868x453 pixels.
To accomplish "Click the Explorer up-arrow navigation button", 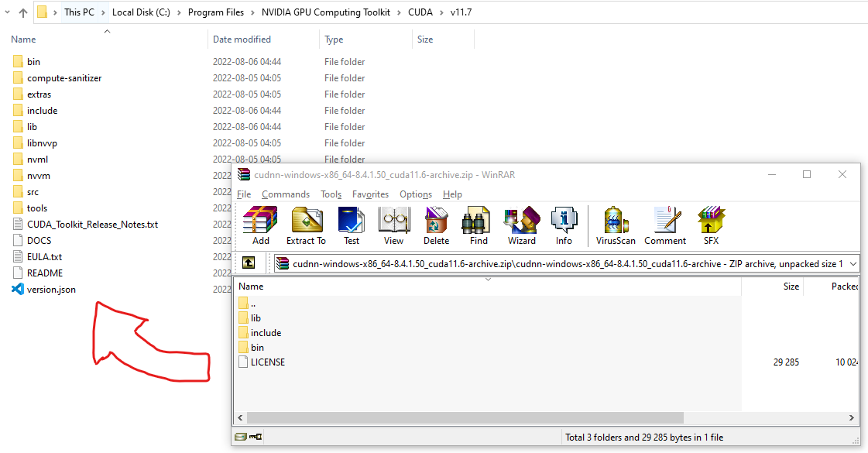I will tap(23, 12).
